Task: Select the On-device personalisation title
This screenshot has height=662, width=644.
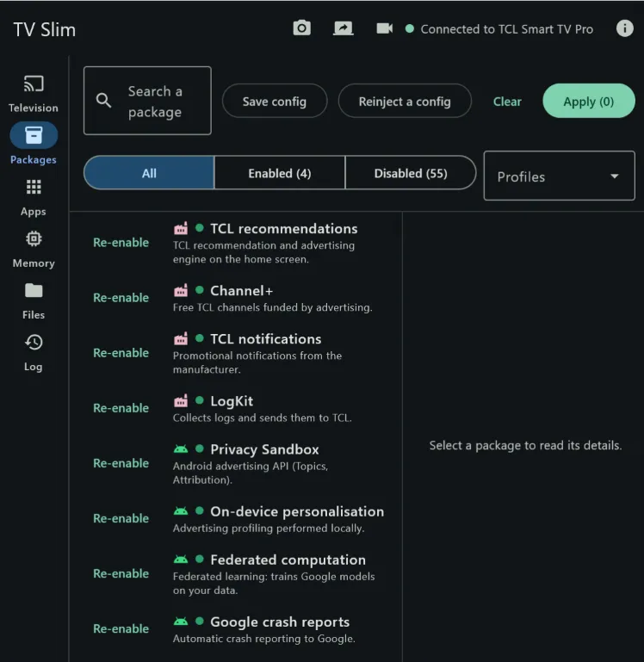Action: pyautogui.click(x=297, y=511)
